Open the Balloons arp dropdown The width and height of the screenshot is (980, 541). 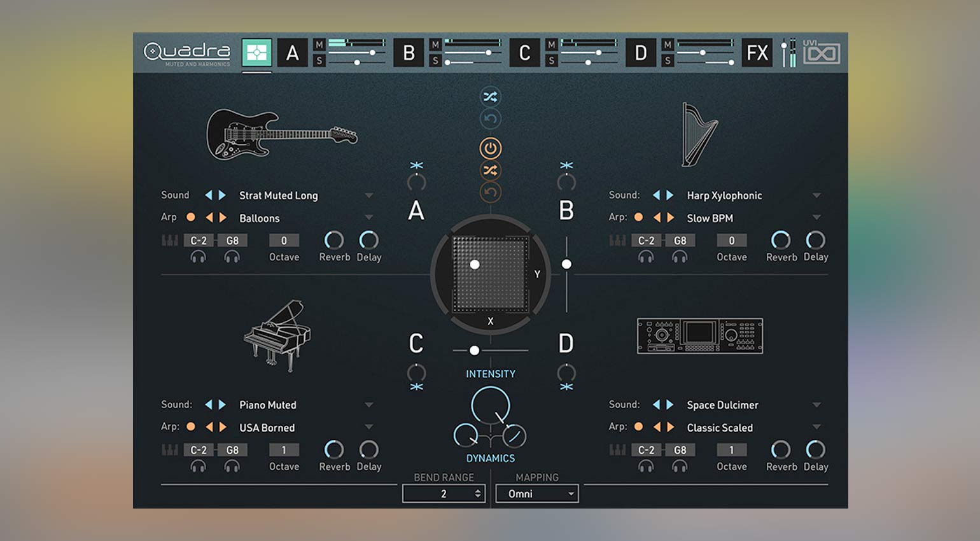pos(368,218)
